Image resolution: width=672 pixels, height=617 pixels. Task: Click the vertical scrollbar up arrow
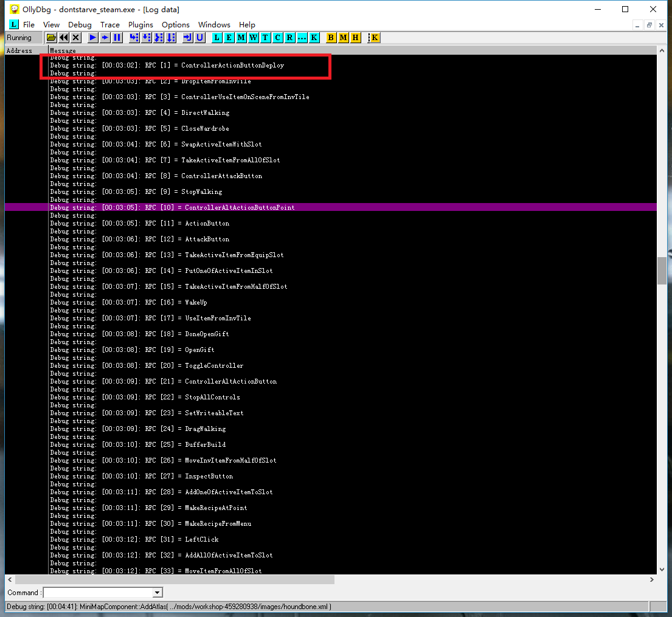pos(662,50)
